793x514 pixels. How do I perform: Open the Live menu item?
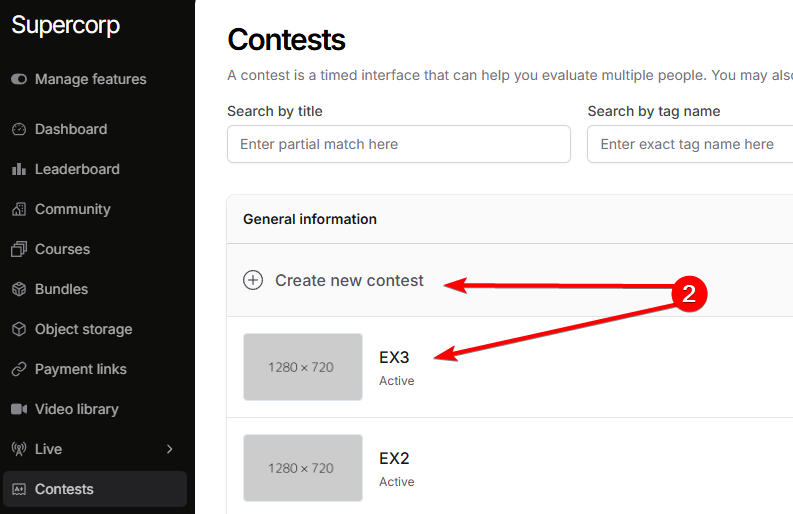48,449
